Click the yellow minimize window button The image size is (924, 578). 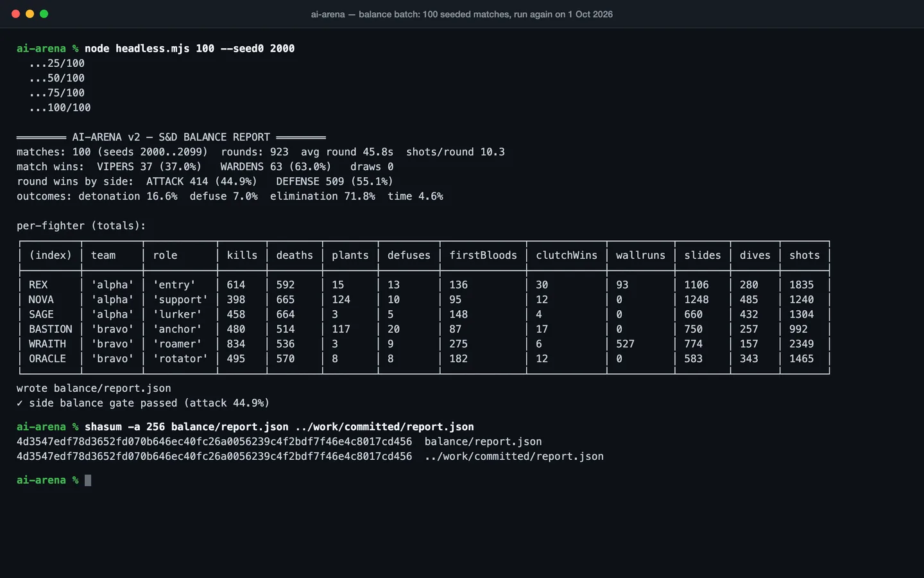click(30, 13)
